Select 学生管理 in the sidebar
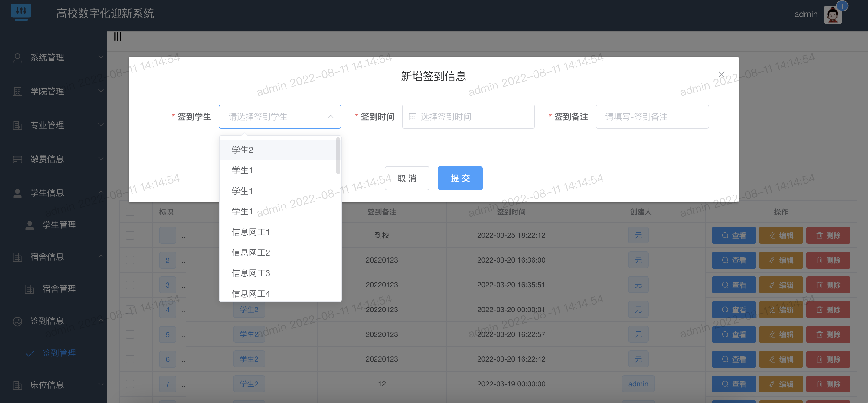 (59, 225)
